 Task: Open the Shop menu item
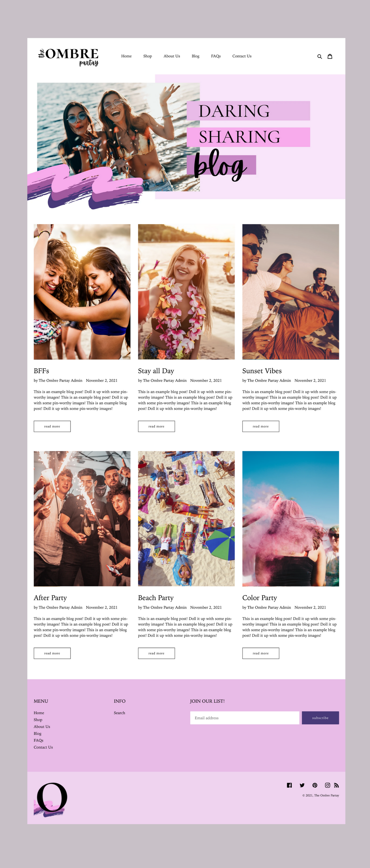click(x=147, y=56)
